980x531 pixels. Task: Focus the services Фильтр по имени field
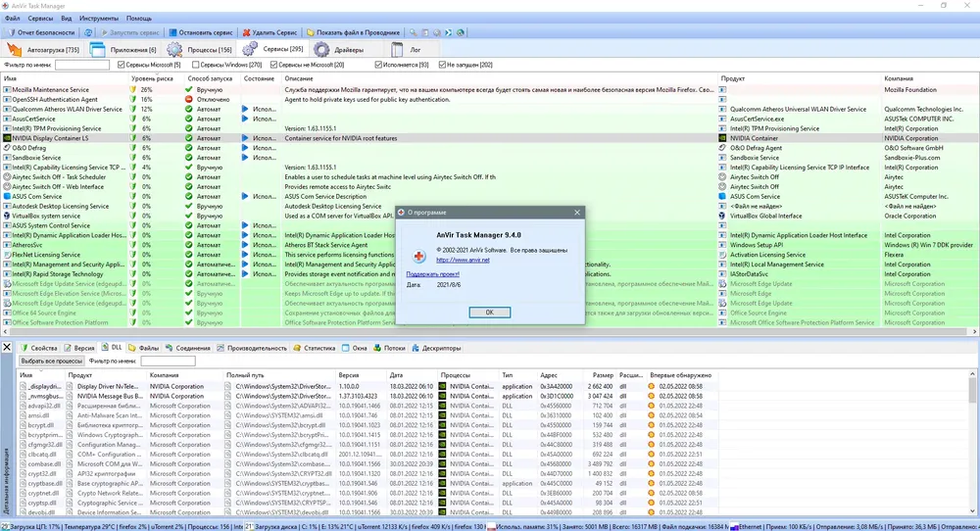[x=82, y=65]
